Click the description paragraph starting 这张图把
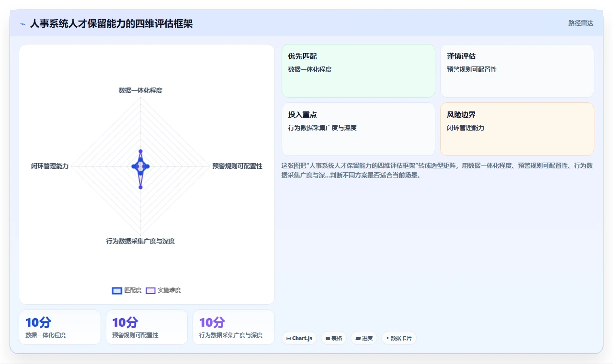 [437, 170]
